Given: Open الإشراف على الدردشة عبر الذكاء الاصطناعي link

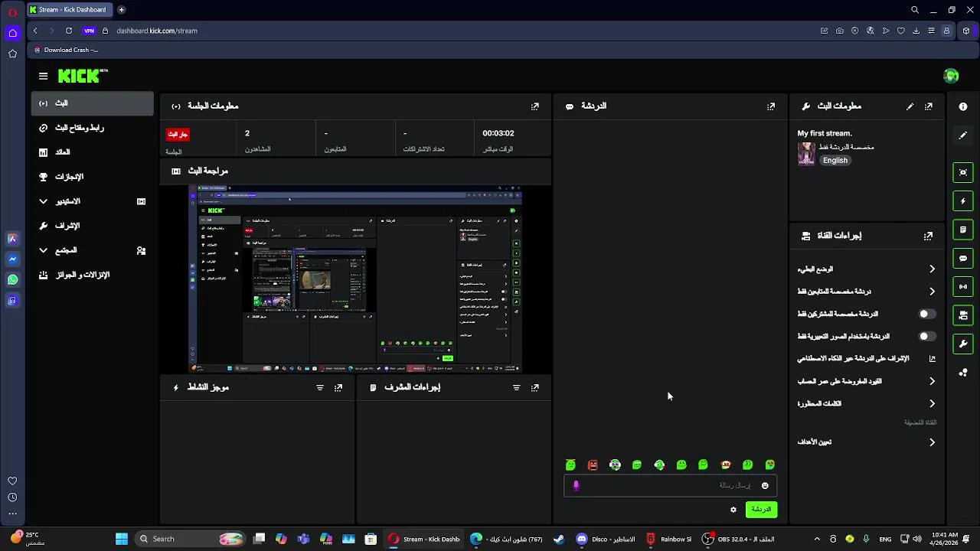Looking at the screenshot, I should click(866, 358).
